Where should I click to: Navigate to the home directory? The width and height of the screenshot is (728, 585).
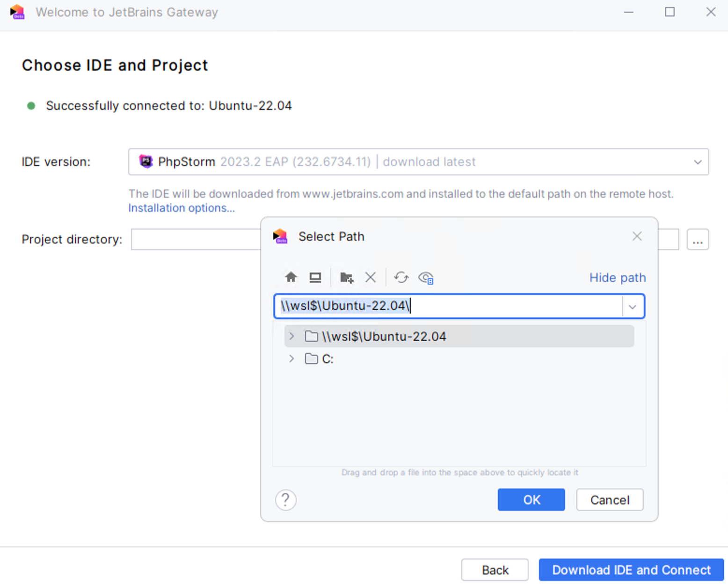(291, 277)
